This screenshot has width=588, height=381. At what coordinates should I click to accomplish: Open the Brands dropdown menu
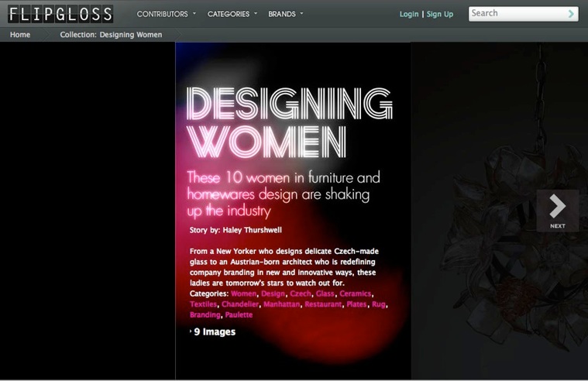[x=286, y=14]
